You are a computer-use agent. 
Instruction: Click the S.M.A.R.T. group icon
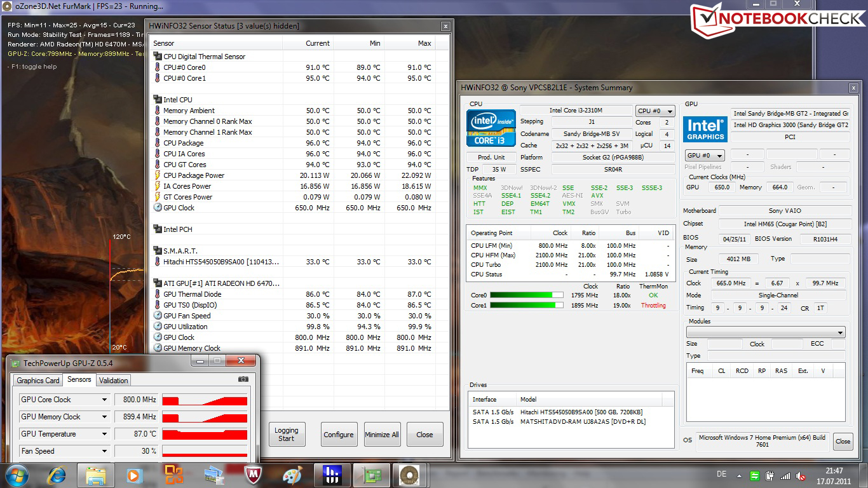coord(158,251)
